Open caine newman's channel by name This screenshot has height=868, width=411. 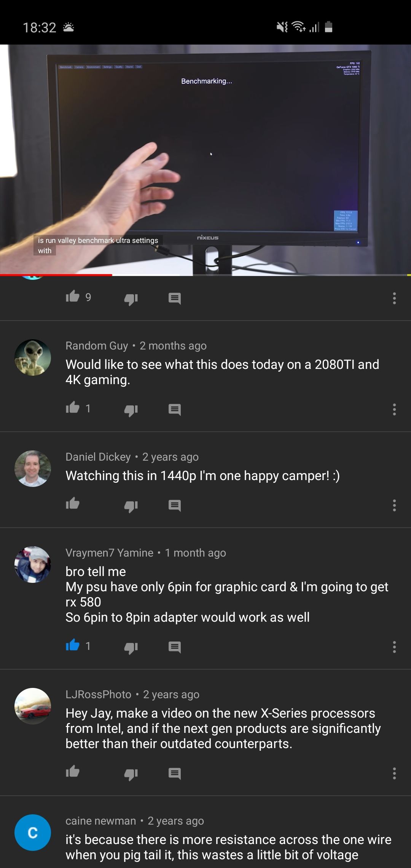[x=100, y=821]
